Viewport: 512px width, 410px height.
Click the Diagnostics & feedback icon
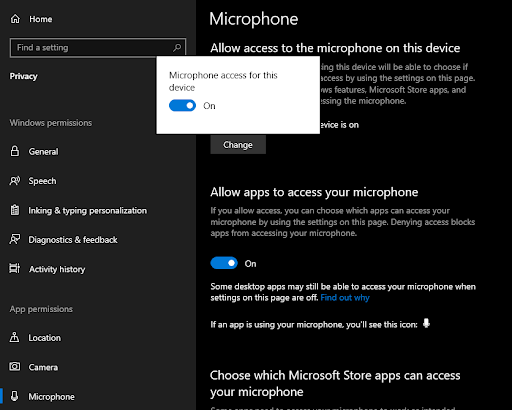15,239
